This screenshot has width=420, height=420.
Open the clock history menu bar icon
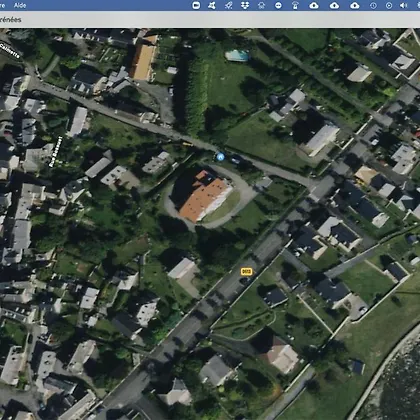coord(373,5)
